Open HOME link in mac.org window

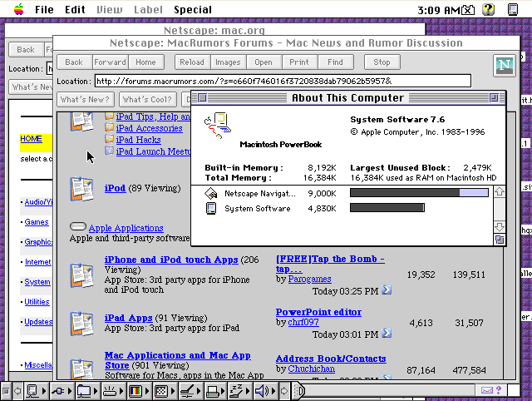32,139
